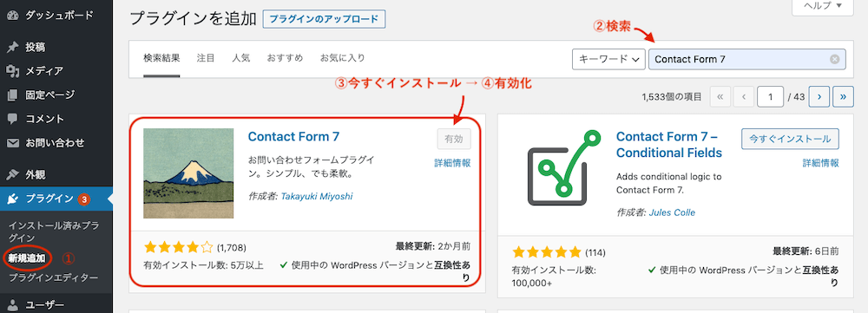Select 新規追加 submenu item
868x313 pixels.
click(x=27, y=258)
